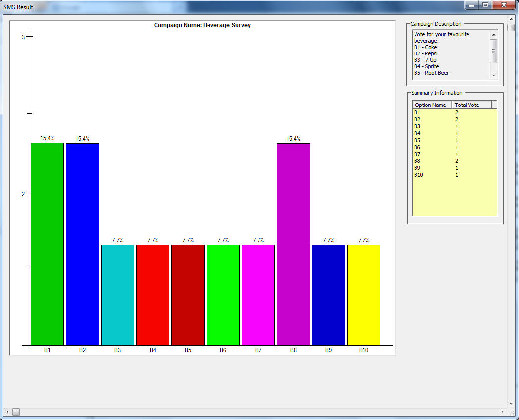Select the B1 row in Summary Information
This screenshot has height=420, width=519.
455,112
